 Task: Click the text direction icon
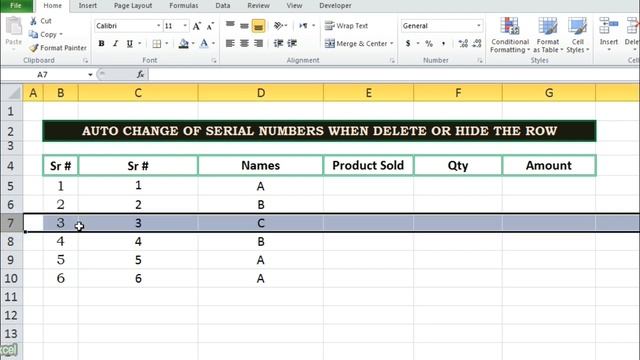pos(303,26)
